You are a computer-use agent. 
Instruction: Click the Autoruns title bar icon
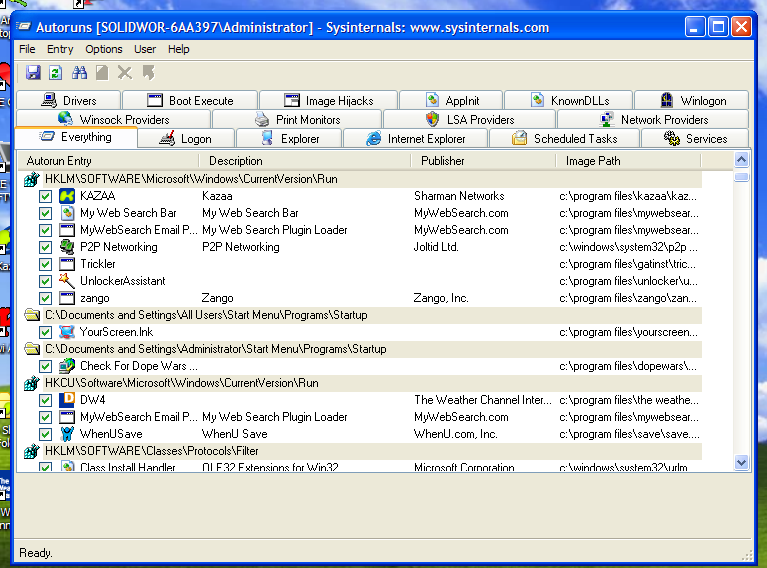tap(24, 26)
